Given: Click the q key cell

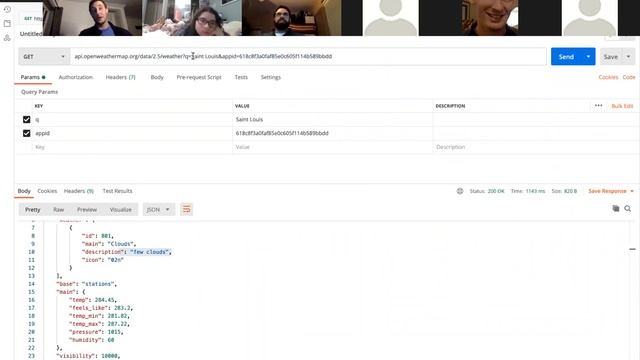Looking at the screenshot, I should point(132,120).
